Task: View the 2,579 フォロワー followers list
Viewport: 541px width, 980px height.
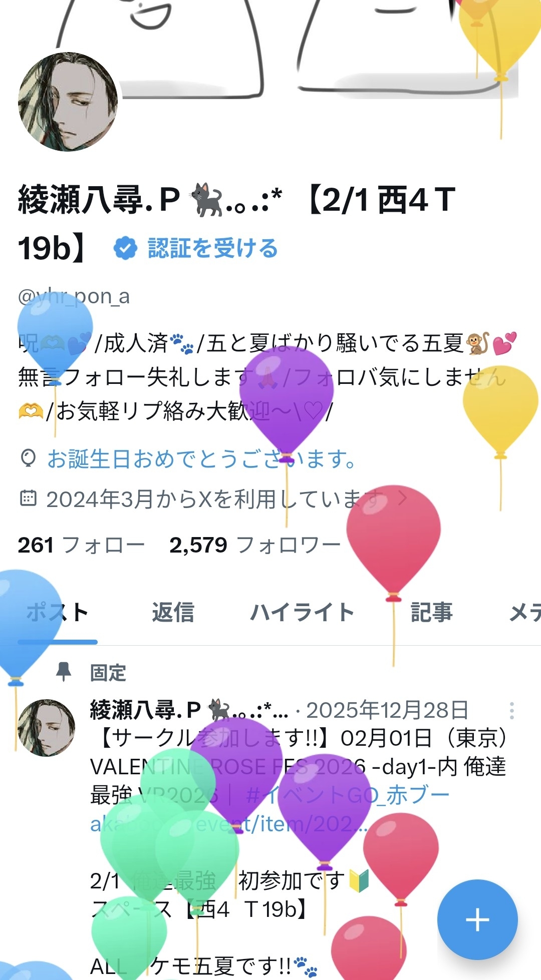Action: pos(255,545)
